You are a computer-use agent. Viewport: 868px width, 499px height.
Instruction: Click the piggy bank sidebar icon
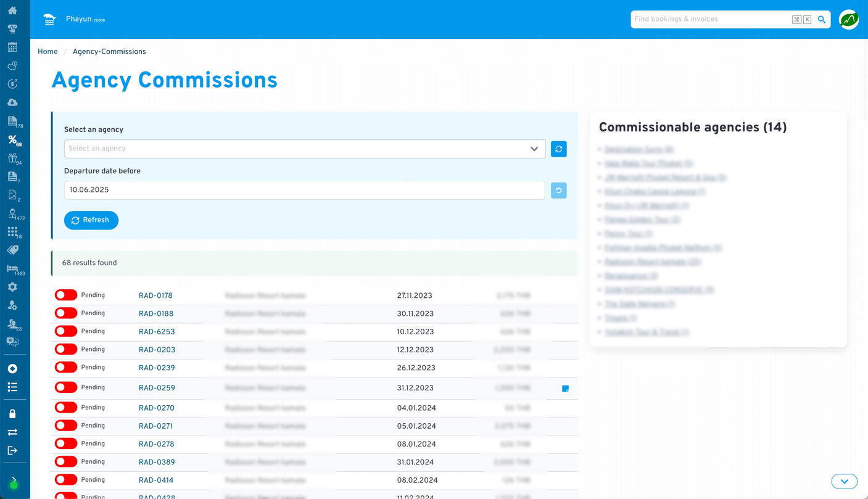click(12, 66)
